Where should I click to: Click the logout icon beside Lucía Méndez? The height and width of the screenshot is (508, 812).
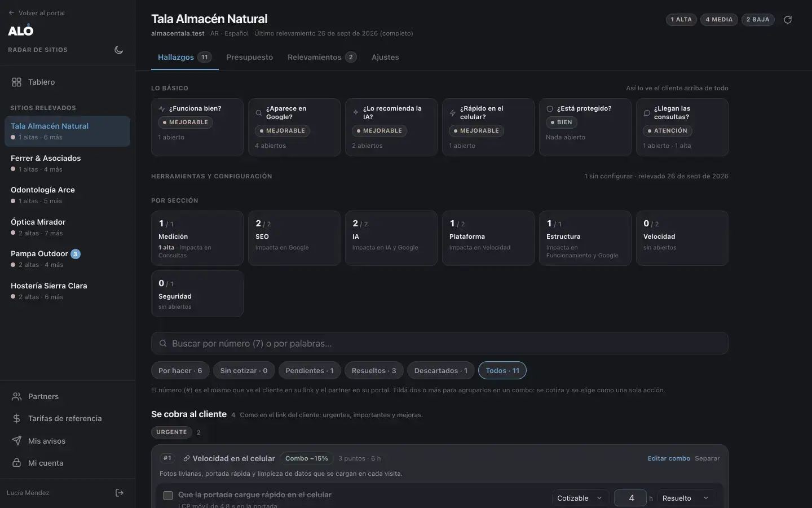120,493
